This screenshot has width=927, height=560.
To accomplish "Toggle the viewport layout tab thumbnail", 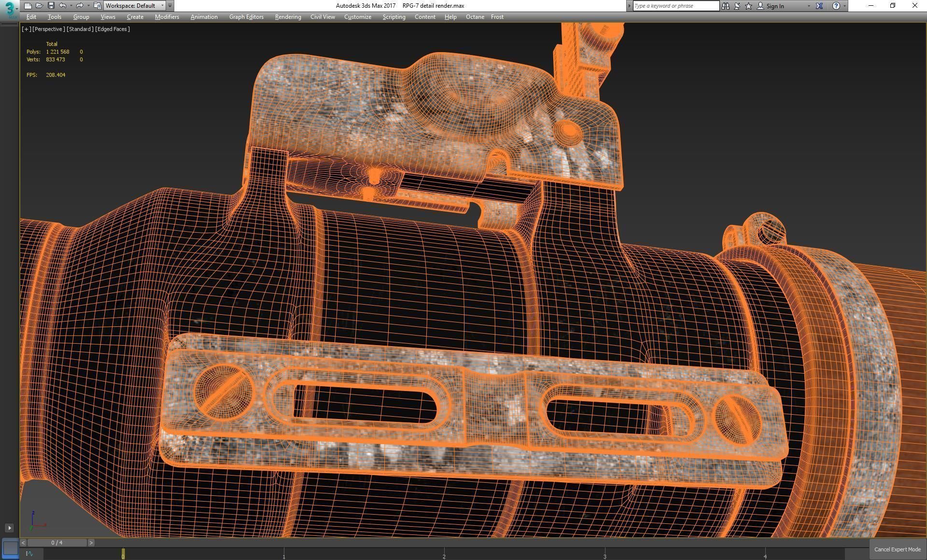I will pos(10,548).
